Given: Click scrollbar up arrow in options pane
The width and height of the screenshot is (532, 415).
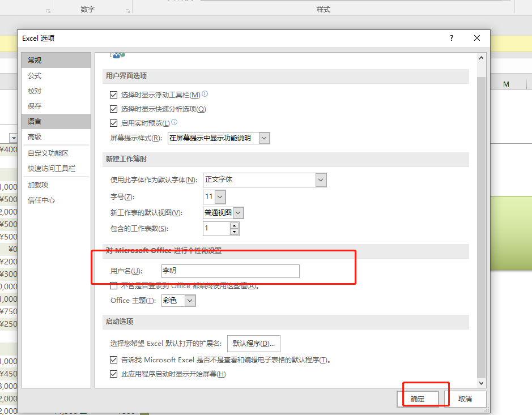Looking at the screenshot, I should pos(481,58).
